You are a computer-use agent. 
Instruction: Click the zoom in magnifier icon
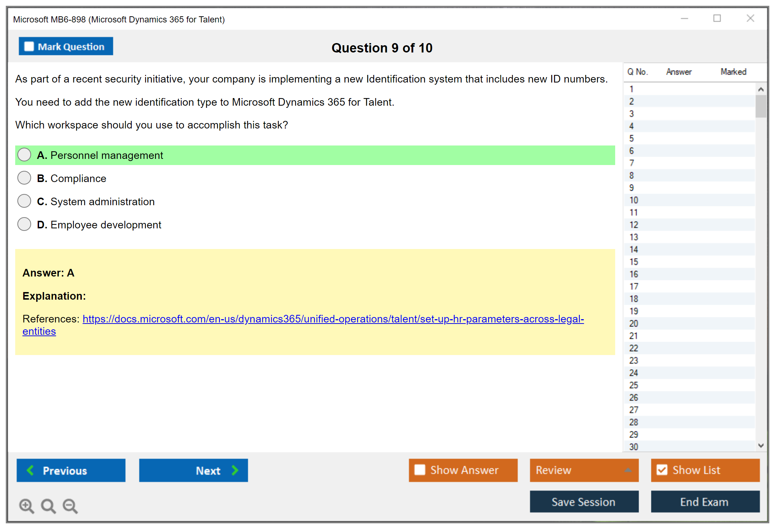26,506
